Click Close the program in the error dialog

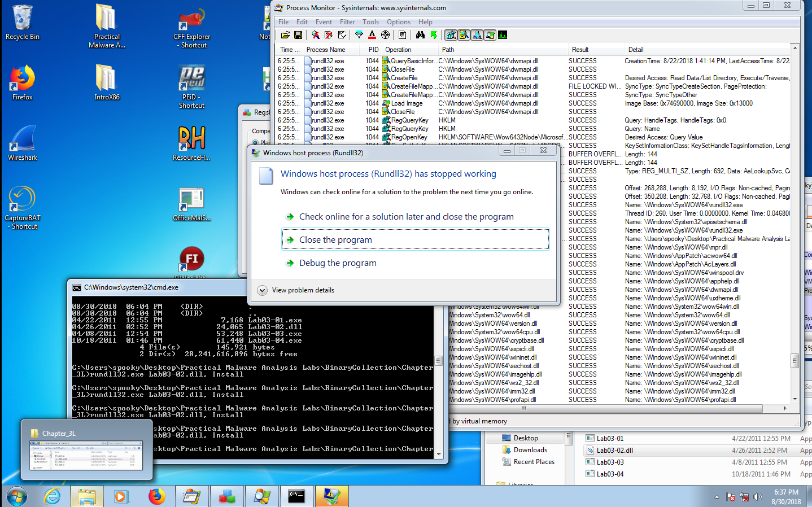pos(415,239)
